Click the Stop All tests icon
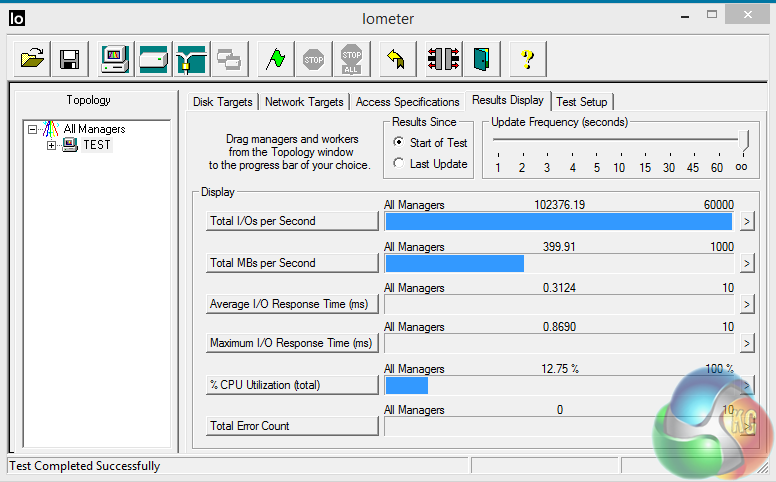776x482 pixels. pos(351,59)
